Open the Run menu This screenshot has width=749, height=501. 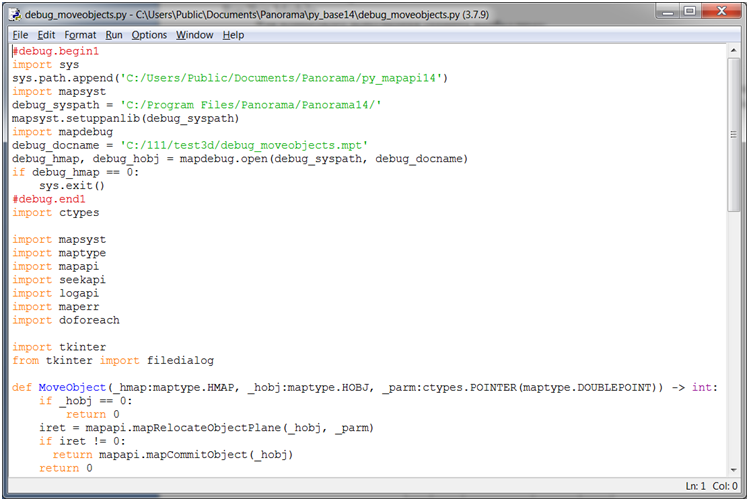[x=114, y=35]
